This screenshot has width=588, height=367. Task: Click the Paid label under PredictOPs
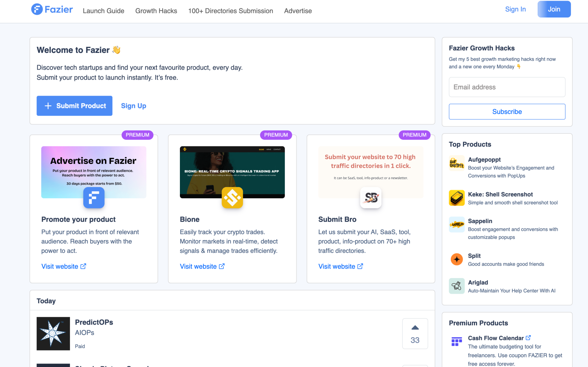80,346
